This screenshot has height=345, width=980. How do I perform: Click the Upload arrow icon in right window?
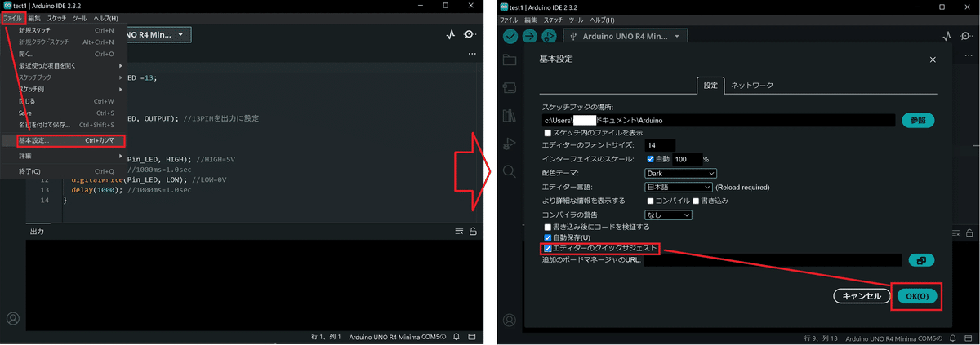(529, 36)
